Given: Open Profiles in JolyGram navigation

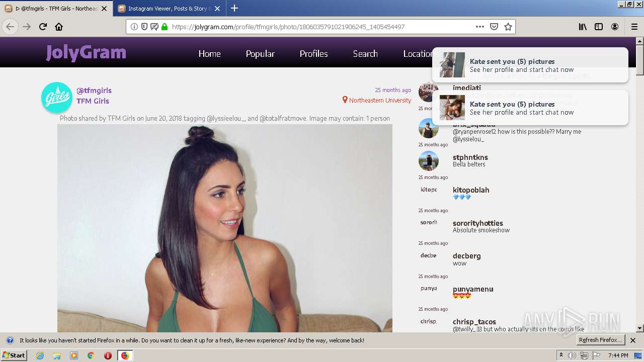Looking at the screenshot, I should (313, 54).
